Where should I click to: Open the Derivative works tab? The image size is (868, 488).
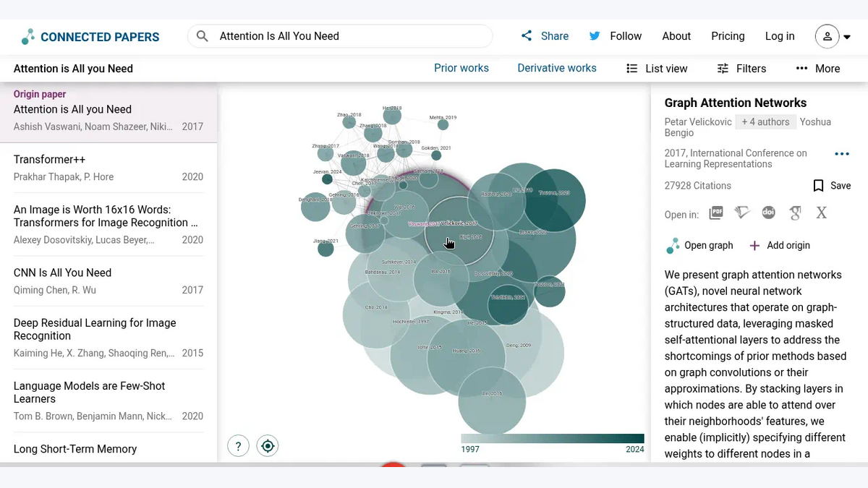(557, 68)
